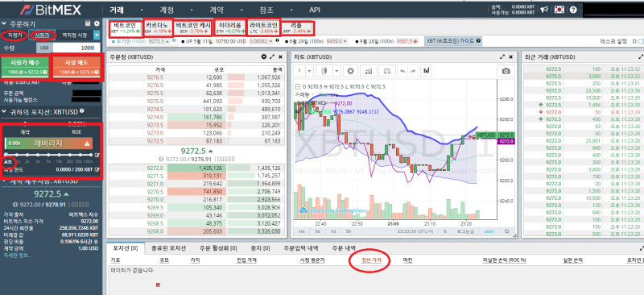
Task: Select the limit order tab
Action: tap(14, 35)
